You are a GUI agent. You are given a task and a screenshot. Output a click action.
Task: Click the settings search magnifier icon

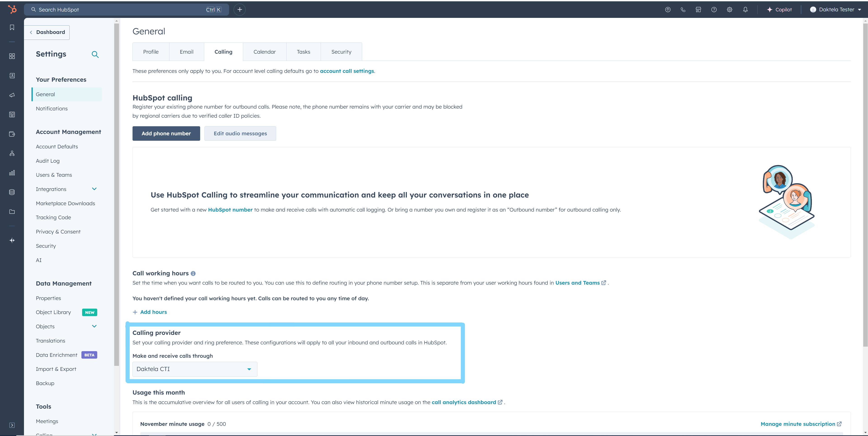coord(95,54)
